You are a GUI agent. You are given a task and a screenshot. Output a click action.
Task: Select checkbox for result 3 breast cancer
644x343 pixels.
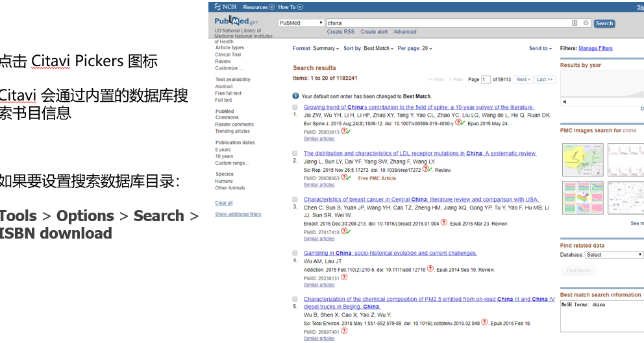(295, 200)
